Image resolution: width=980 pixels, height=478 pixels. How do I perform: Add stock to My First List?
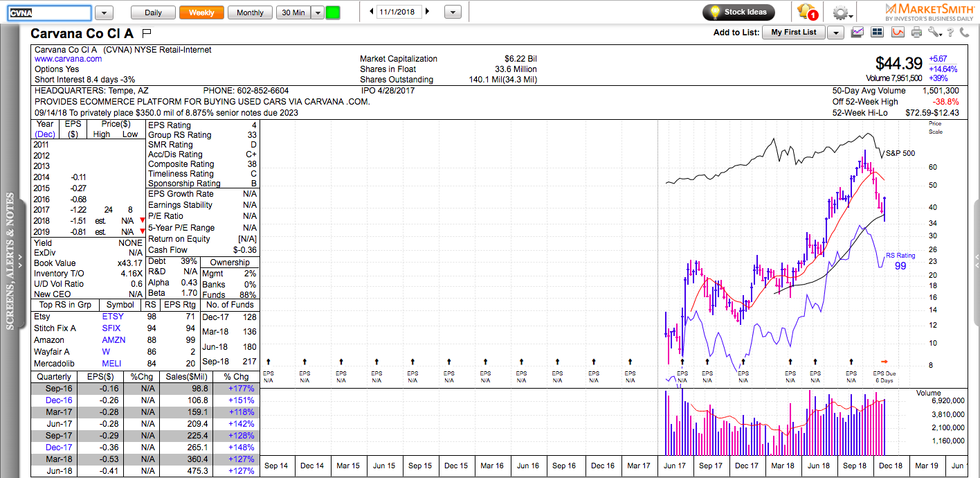coord(794,33)
